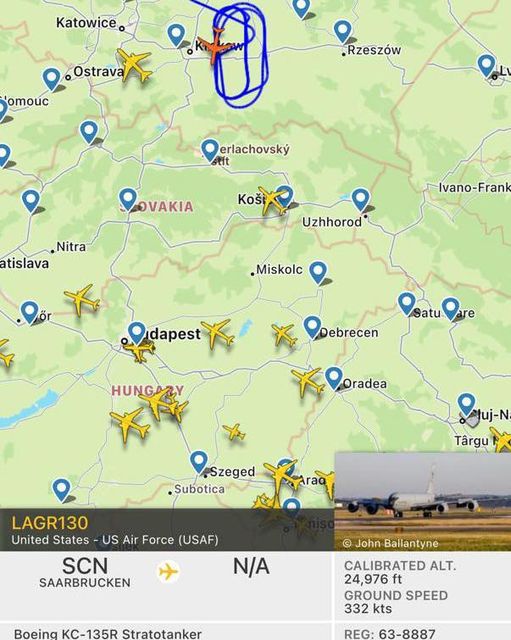
Task: Select the small aircraft north of Szeged
Action: coord(234,432)
